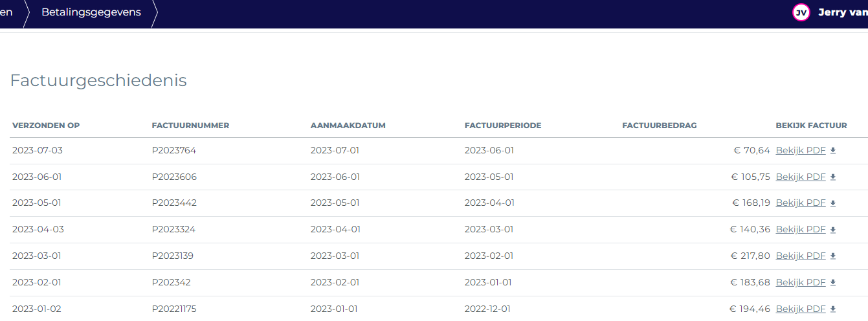Click download icon for invoice P2023442
The image size is (868, 321).
(x=833, y=203)
